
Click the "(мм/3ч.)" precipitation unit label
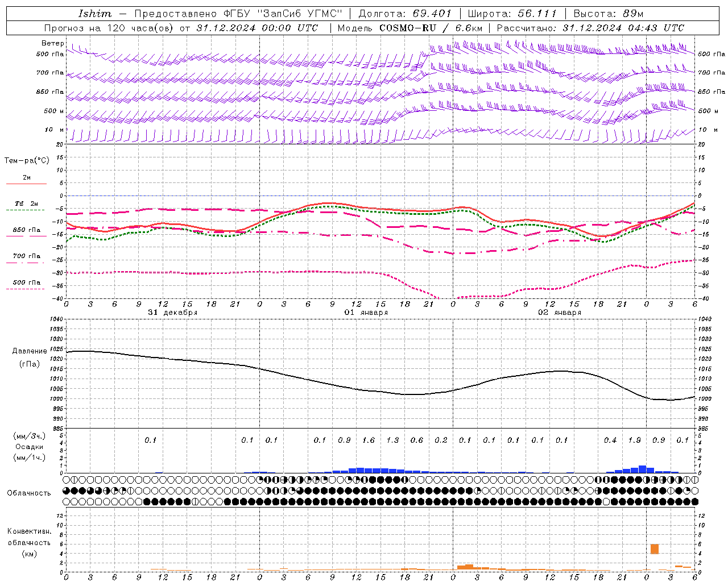coord(30,436)
